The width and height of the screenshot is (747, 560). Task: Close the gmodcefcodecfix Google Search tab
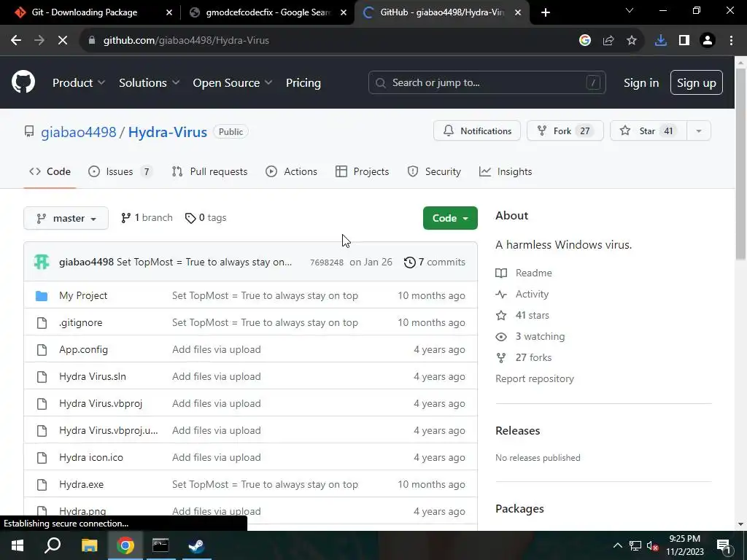click(x=344, y=12)
